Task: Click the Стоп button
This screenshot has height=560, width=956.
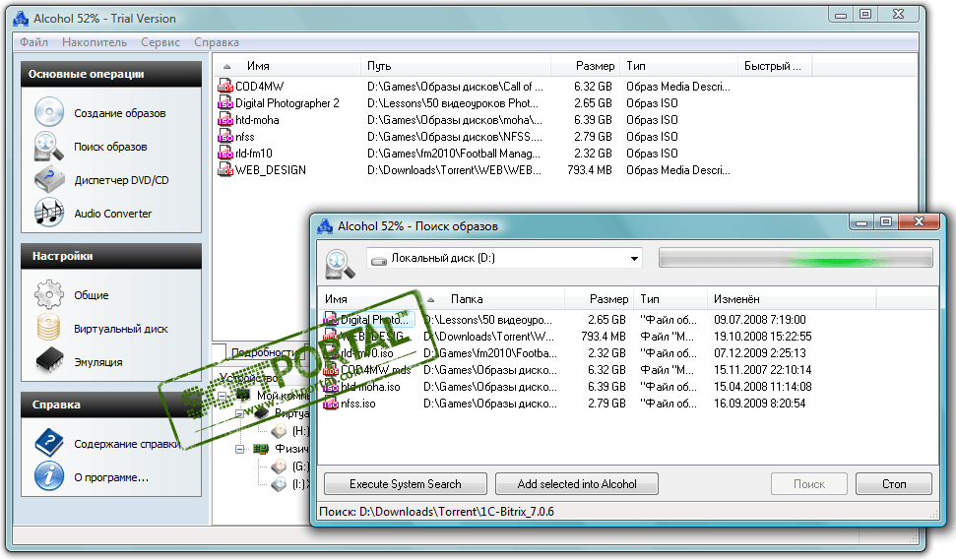Action: pyautogui.click(x=894, y=484)
